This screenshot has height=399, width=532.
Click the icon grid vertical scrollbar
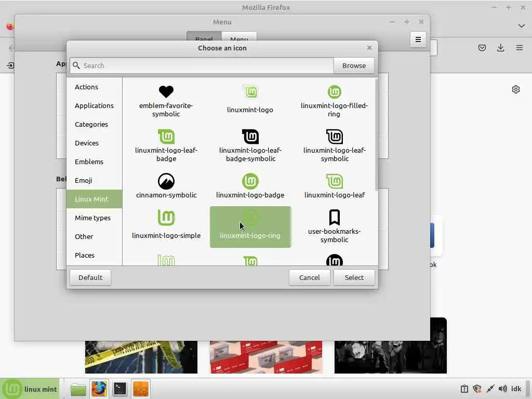click(376, 135)
